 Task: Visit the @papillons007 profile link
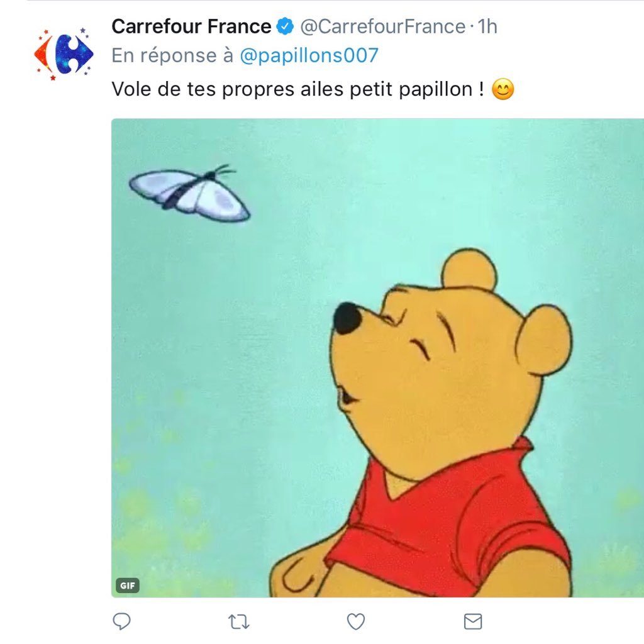coord(309,55)
